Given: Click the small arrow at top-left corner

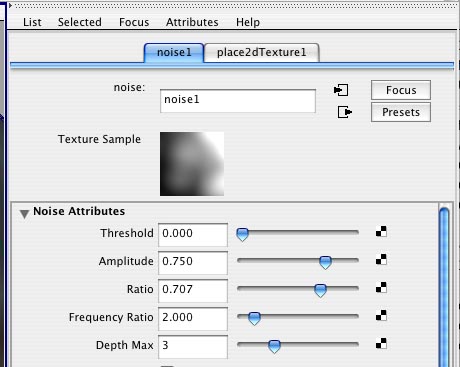Looking at the screenshot, I should [10, 5].
